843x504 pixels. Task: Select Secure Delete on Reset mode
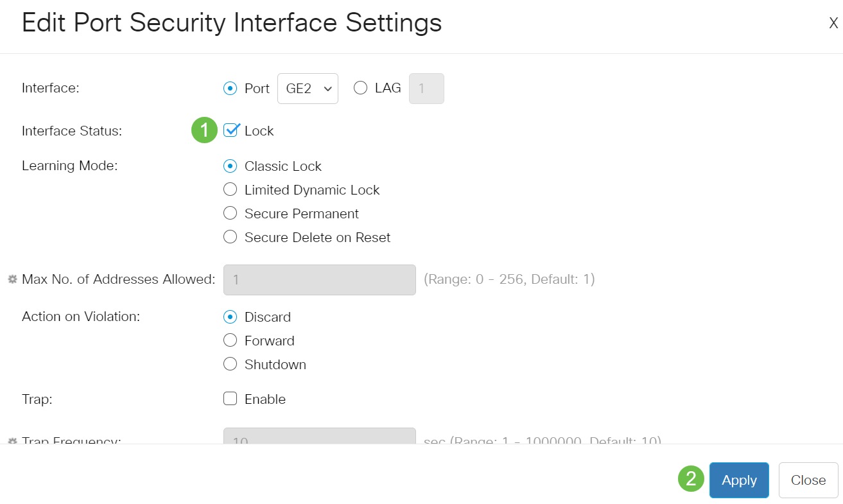[x=230, y=237]
